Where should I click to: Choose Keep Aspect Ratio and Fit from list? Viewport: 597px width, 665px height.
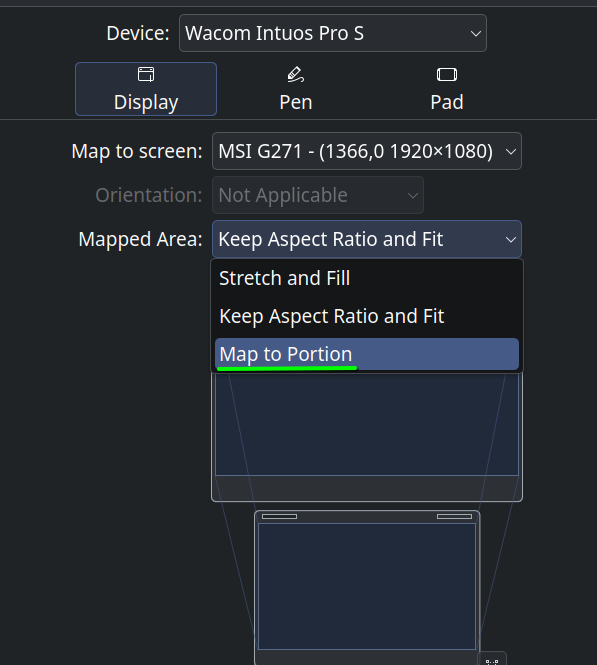pos(367,316)
